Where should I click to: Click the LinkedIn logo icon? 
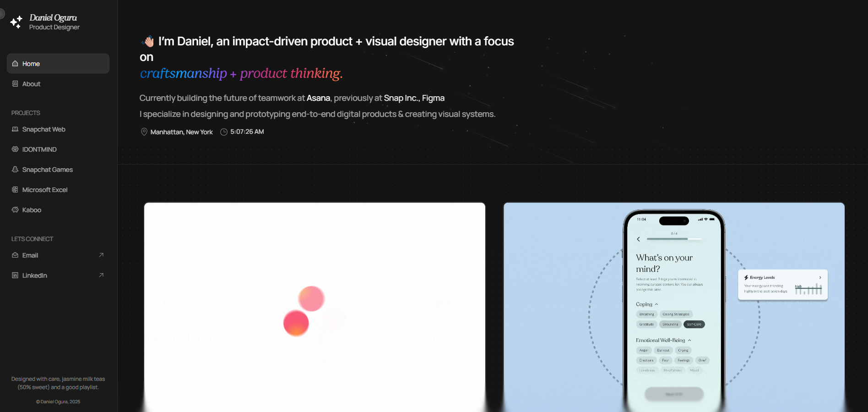15,275
